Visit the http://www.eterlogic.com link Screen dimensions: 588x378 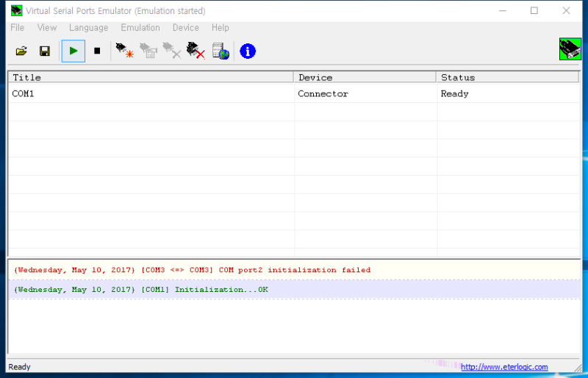[504, 367]
